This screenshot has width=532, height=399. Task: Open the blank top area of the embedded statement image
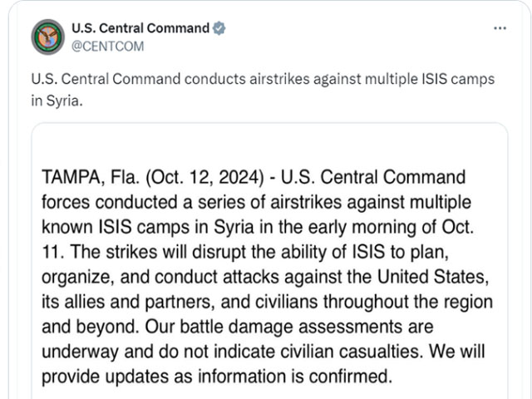coord(269,144)
